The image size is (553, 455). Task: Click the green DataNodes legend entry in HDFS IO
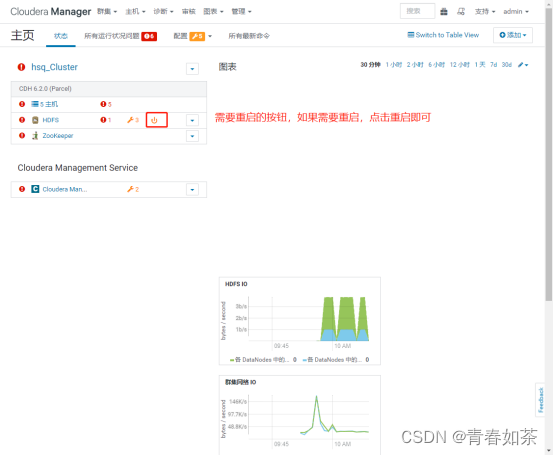tap(263, 360)
